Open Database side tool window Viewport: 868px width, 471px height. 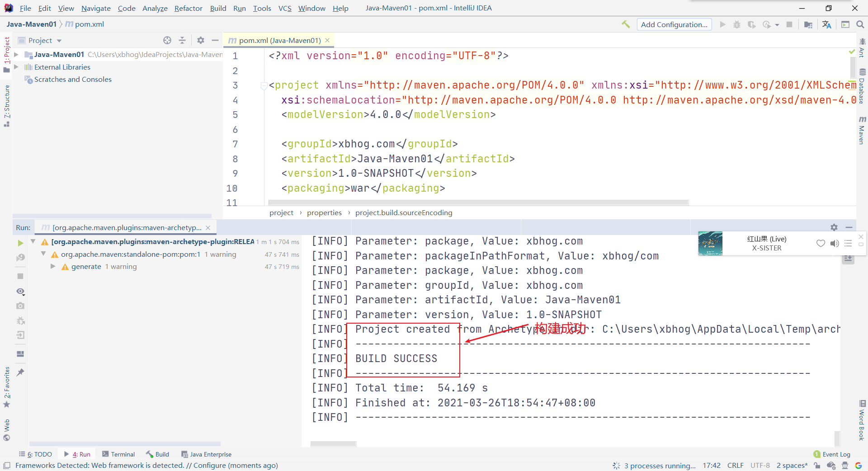[862, 86]
